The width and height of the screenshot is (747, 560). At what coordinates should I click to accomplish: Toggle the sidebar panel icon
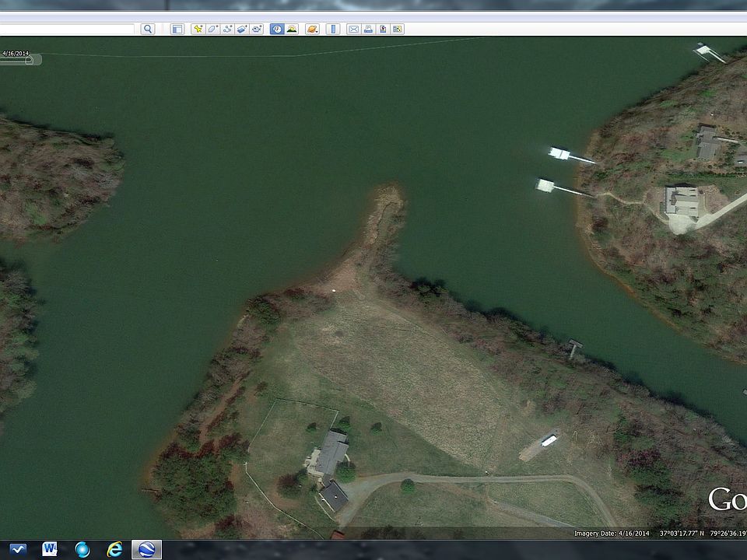(177, 29)
